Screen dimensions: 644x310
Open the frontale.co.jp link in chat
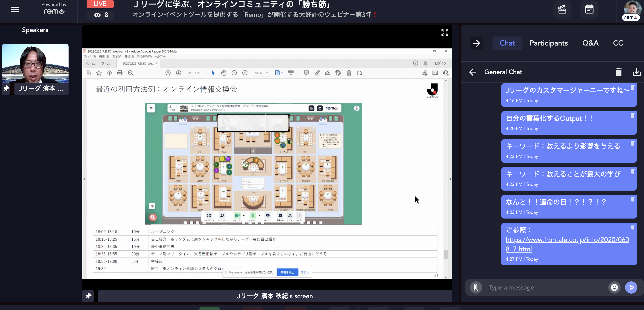click(x=567, y=244)
